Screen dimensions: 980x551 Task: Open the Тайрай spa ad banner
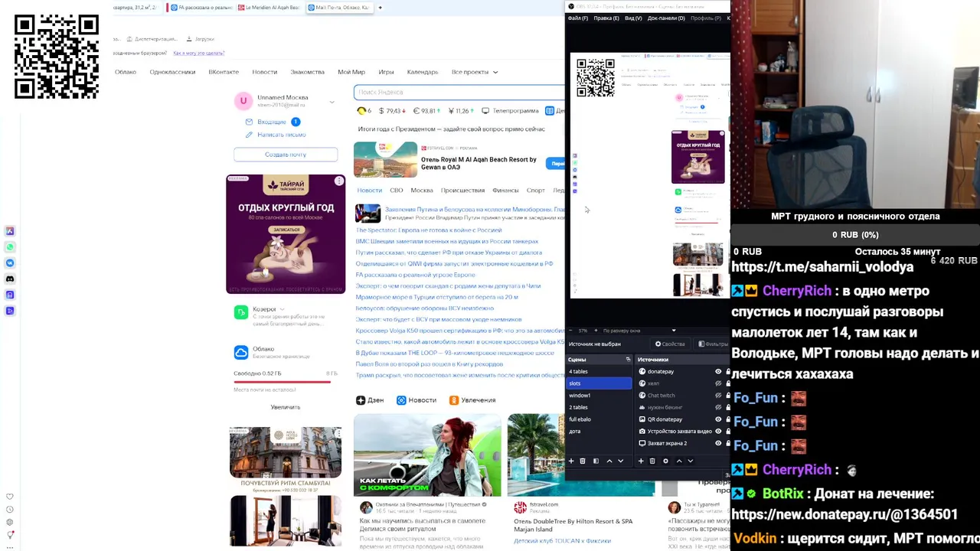[286, 234]
